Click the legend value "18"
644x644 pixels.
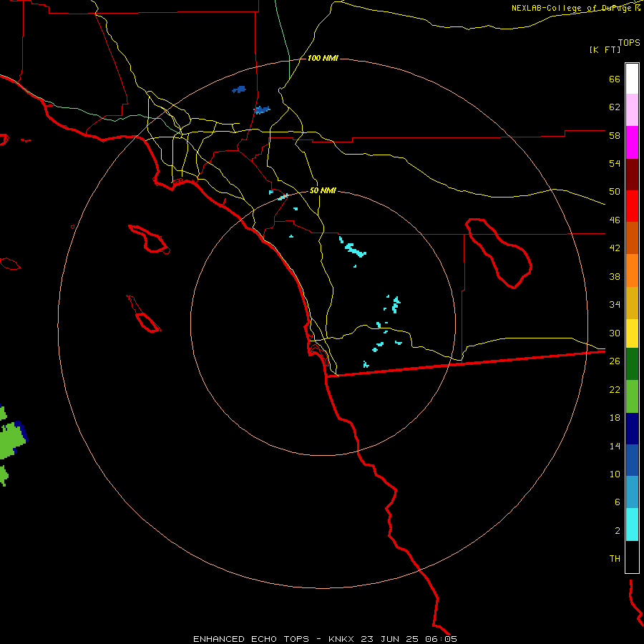coord(615,418)
